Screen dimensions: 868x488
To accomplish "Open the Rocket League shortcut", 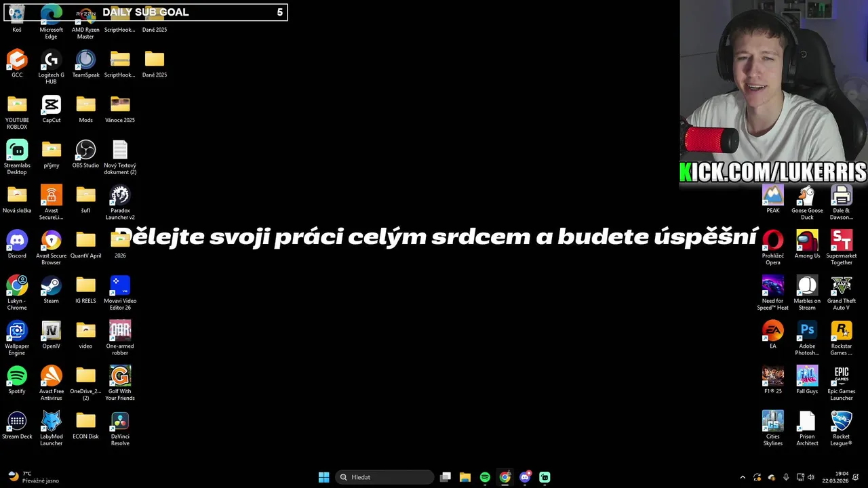I will click(x=842, y=428).
